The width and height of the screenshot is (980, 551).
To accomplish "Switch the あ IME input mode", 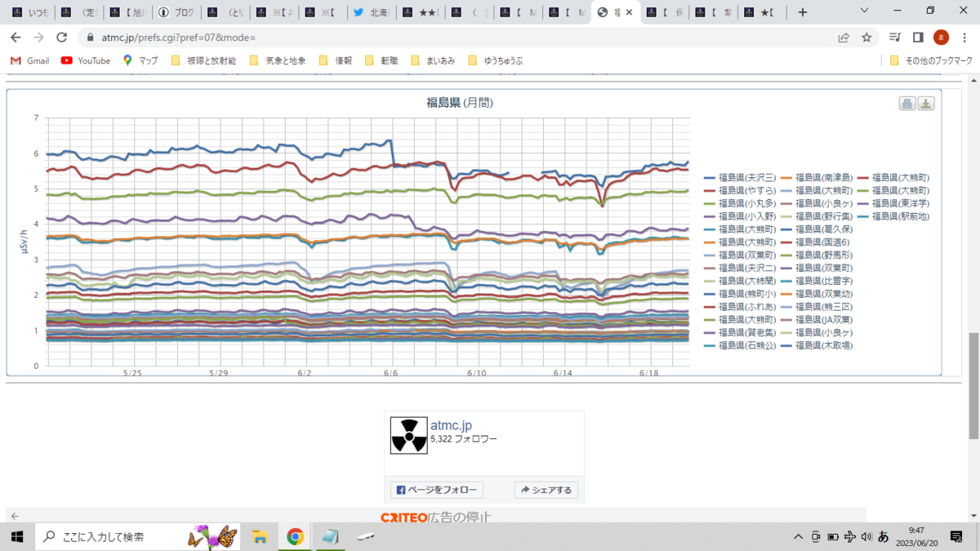I will pos(883,536).
